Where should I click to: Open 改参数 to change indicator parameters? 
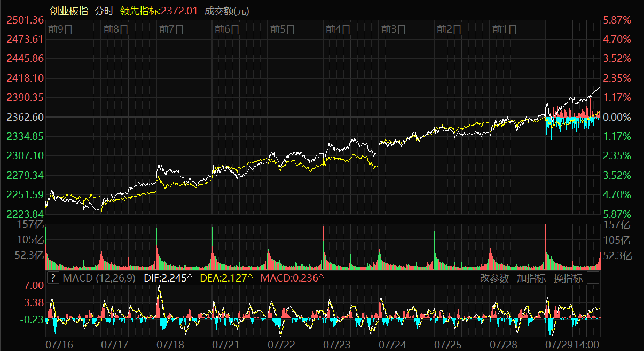(x=494, y=278)
